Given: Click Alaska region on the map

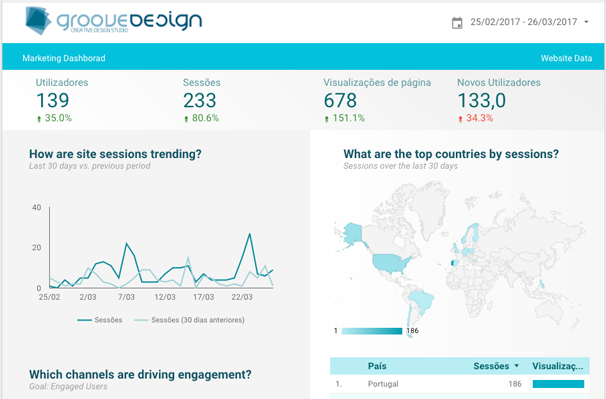Looking at the screenshot, I should click(352, 233).
